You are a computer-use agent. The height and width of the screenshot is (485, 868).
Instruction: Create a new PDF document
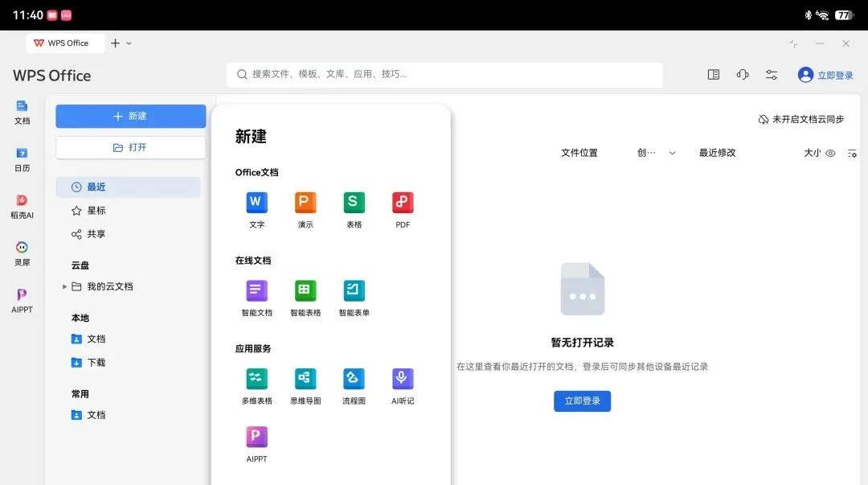[403, 209]
